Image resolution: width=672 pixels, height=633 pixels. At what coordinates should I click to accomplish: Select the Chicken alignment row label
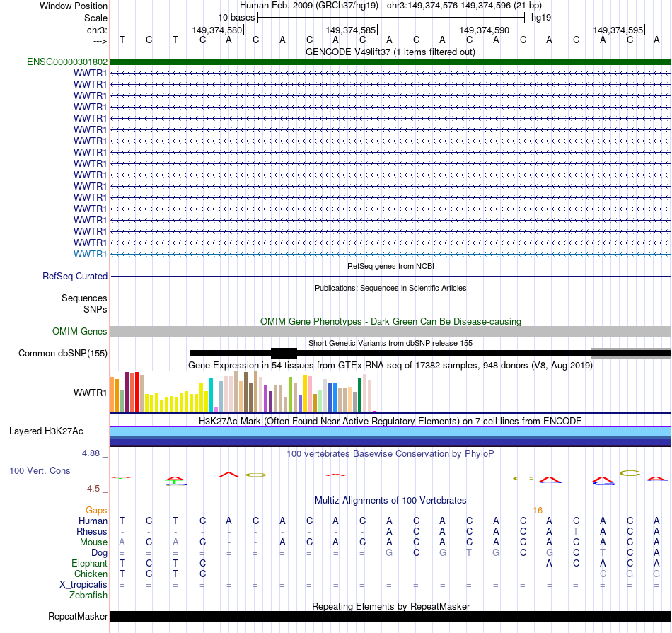[x=91, y=574]
